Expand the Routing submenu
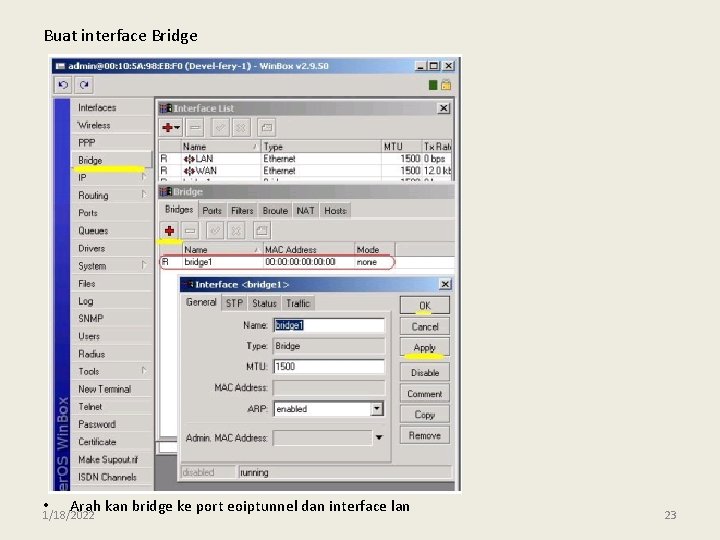 pyautogui.click(x=144, y=195)
